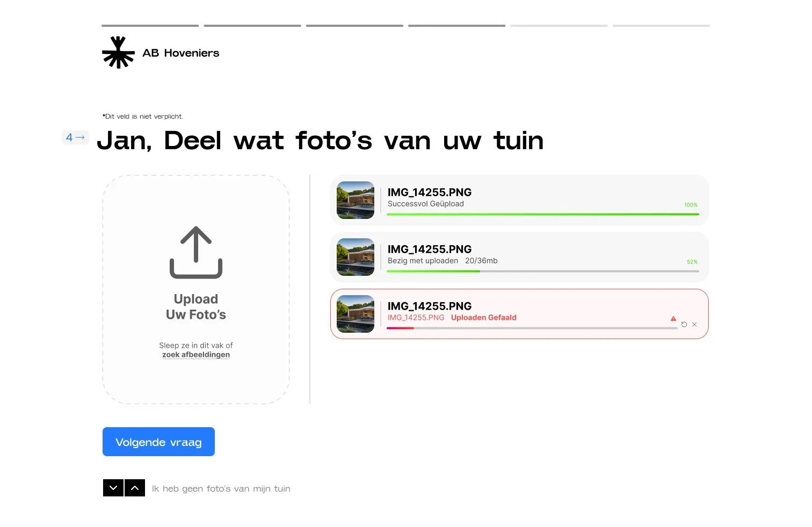Viewport: 812px width, 527px height.
Task: Click the bold IMG_14255.PNG title above Bezig met uploaden
Action: pos(430,249)
